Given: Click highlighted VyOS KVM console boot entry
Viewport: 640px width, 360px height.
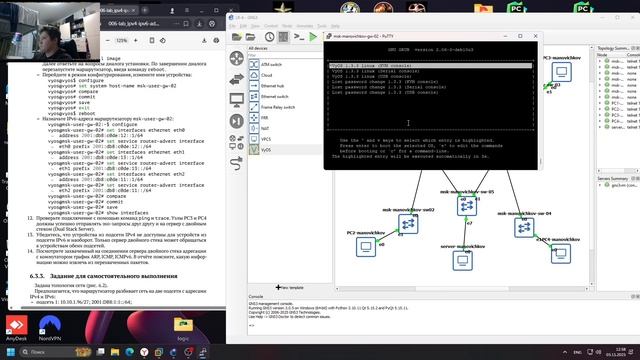Looking at the screenshot, I should 431,66.
